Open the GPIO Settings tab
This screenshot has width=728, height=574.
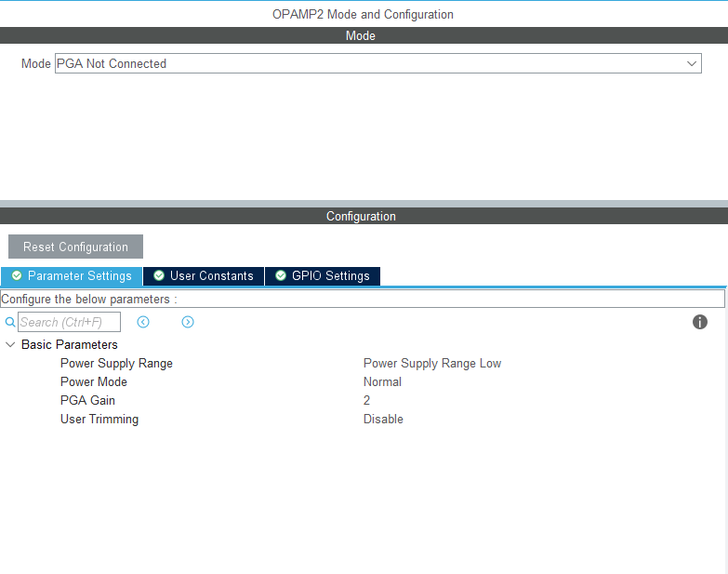pos(323,276)
